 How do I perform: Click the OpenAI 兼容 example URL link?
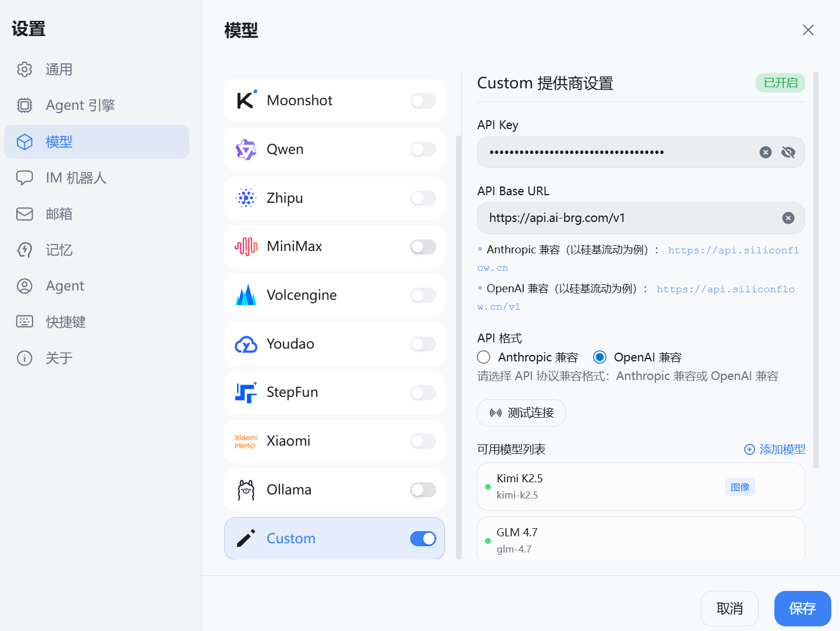point(725,289)
